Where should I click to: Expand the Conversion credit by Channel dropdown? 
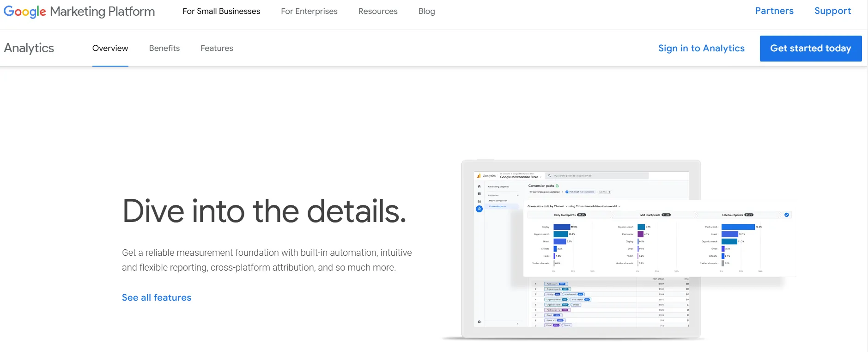pos(566,206)
